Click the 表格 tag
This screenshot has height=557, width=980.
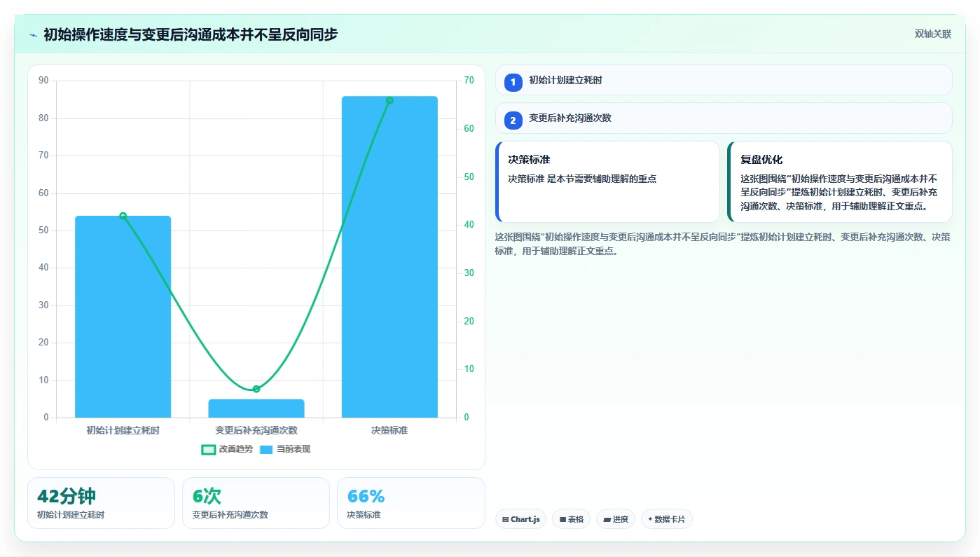[x=571, y=519]
